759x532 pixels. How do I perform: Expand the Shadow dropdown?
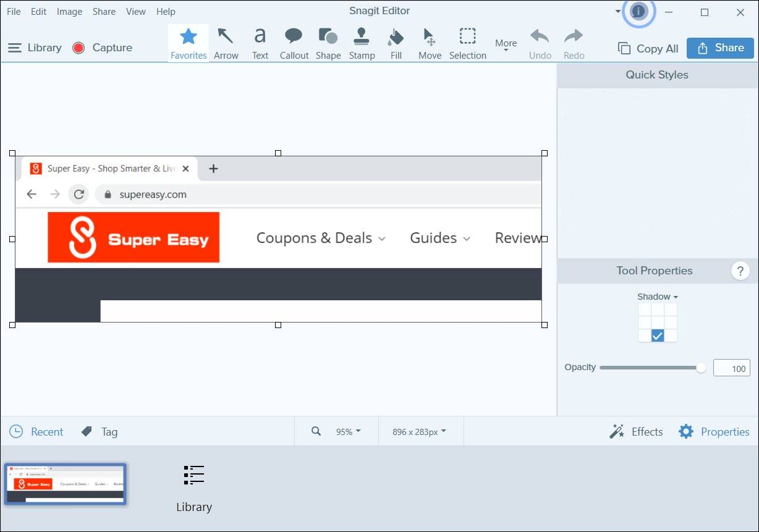click(658, 297)
